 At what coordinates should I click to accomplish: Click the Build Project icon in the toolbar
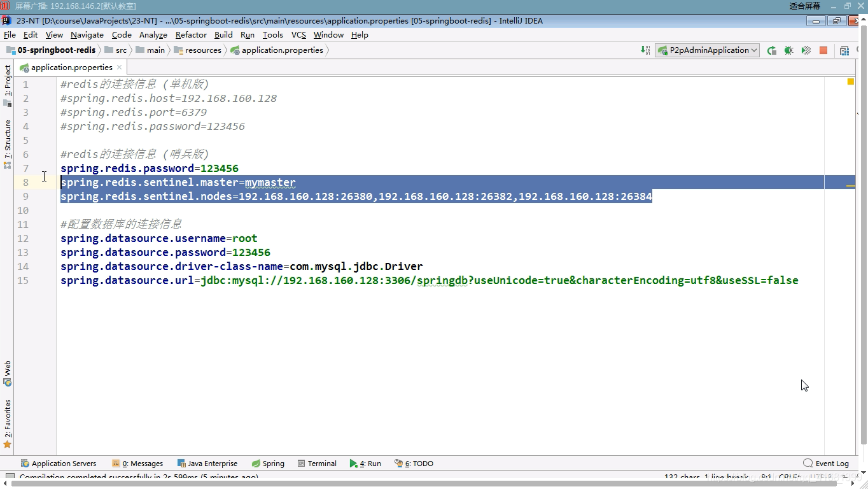[x=645, y=50]
